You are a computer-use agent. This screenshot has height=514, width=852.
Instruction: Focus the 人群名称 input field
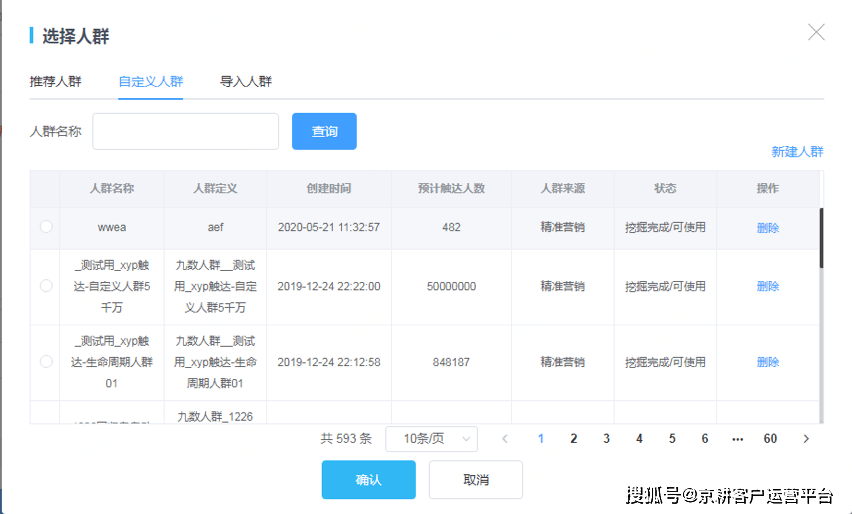pos(185,131)
